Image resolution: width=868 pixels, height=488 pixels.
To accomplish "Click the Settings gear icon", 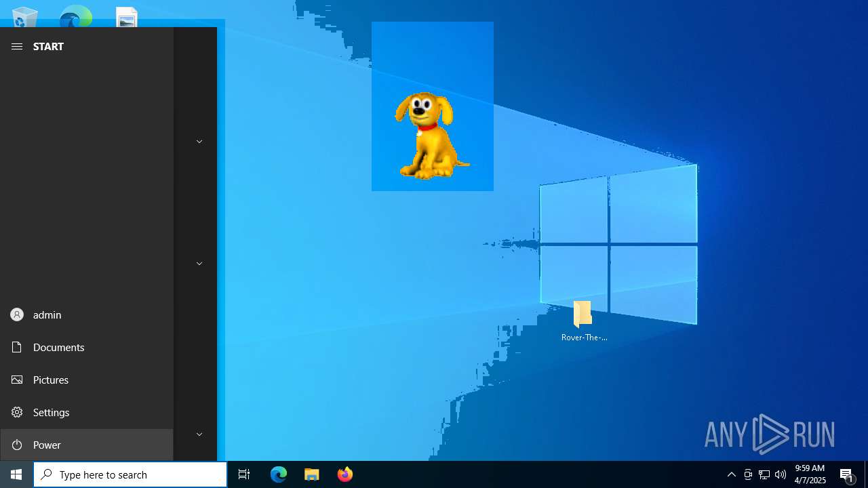I will pos(17,412).
